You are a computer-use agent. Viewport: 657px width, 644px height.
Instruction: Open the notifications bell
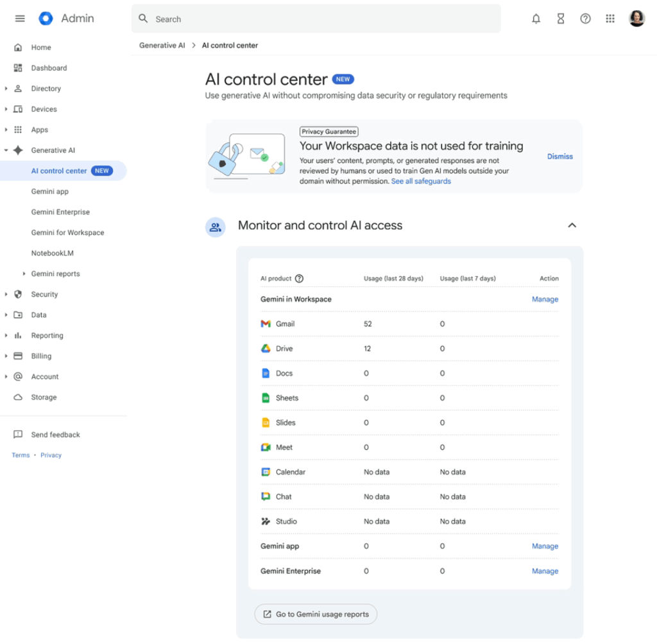click(536, 19)
